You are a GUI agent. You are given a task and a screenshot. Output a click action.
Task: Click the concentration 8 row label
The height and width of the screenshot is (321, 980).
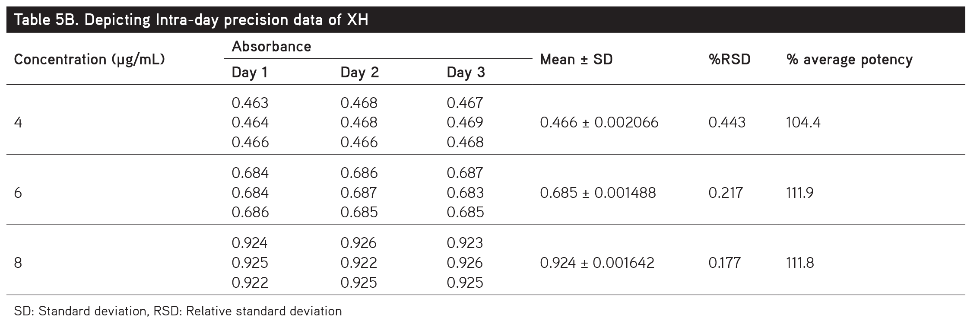coord(18,263)
